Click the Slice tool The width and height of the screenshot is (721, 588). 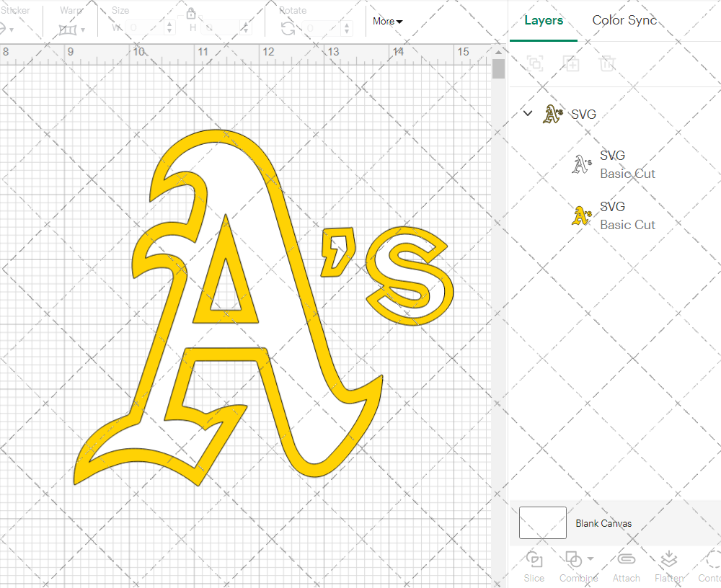(534, 566)
